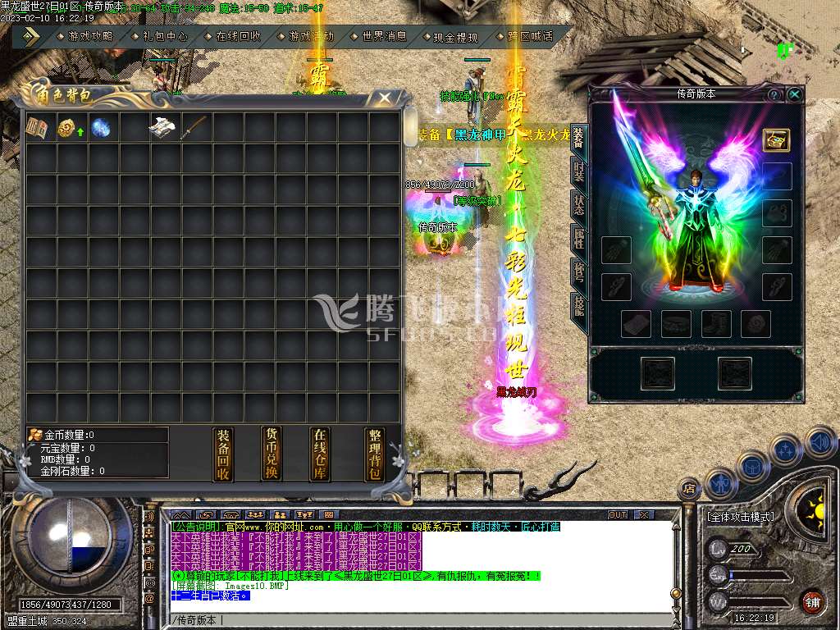The height and width of the screenshot is (630, 840).
Task: Click the chat input field
Action: 421,620
